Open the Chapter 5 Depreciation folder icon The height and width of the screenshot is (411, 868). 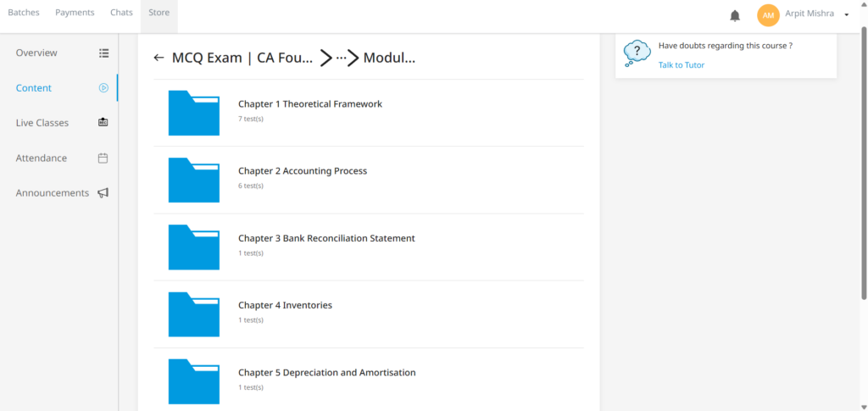tap(194, 380)
